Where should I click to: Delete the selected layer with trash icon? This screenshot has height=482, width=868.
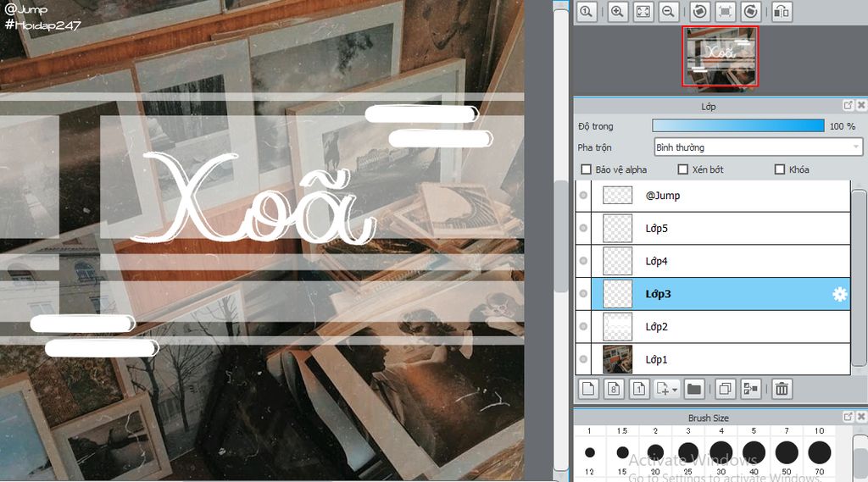[782, 389]
